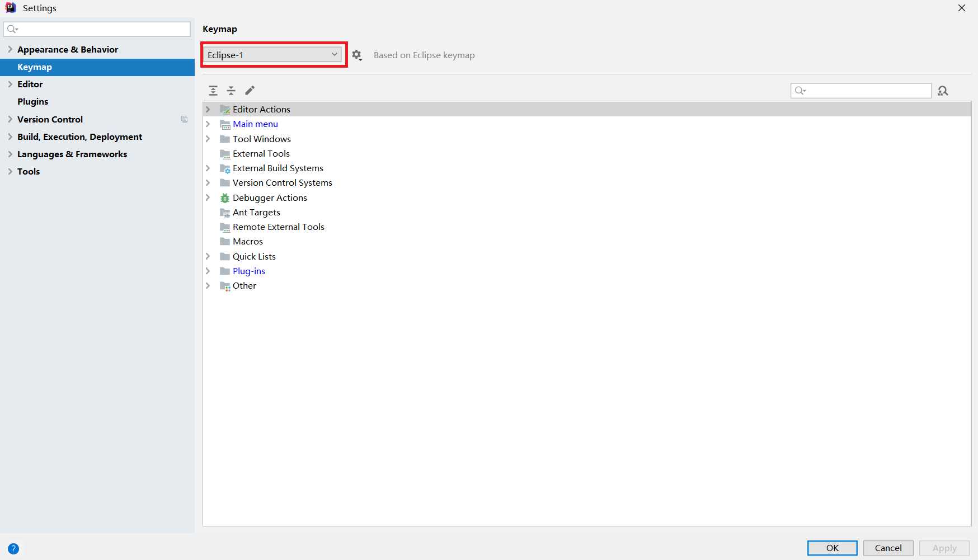The image size is (978, 560).
Task: Click the Quick Lists folder icon
Action: (x=225, y=257)
